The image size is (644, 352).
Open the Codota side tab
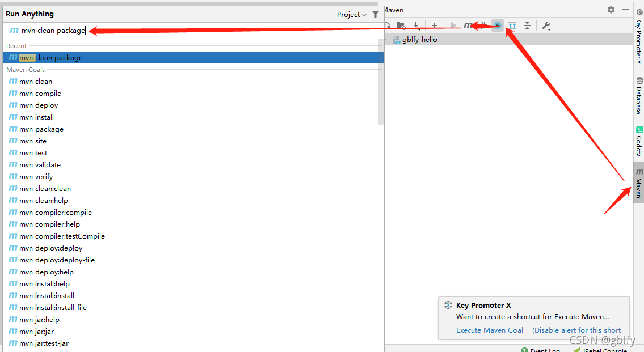pyautogui.click(x=639, y=142)
